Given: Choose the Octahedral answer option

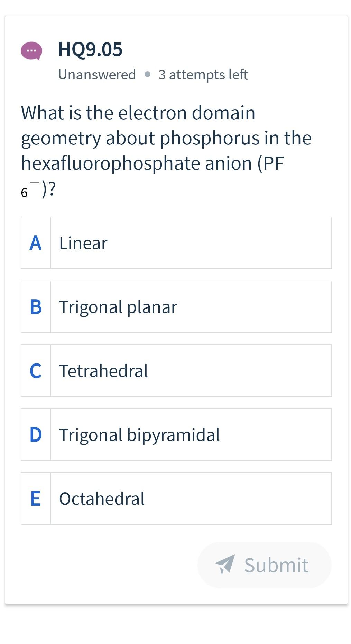Looking at the screenshot, I should pos(102,499).
